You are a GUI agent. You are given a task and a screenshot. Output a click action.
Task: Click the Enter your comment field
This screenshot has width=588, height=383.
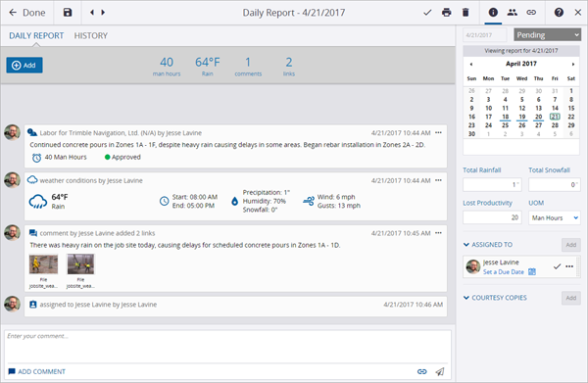[x=227, y=347]
